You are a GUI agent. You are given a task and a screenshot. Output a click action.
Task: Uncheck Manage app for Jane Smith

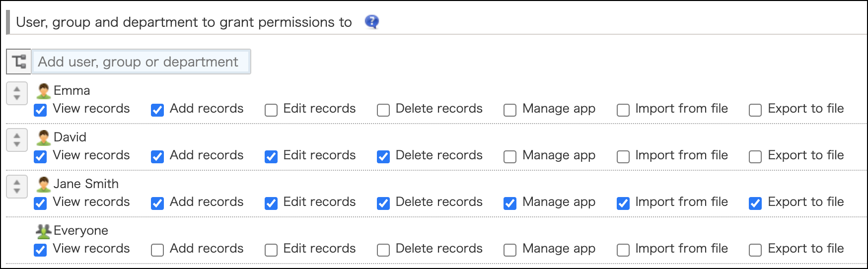pos(510,203)
